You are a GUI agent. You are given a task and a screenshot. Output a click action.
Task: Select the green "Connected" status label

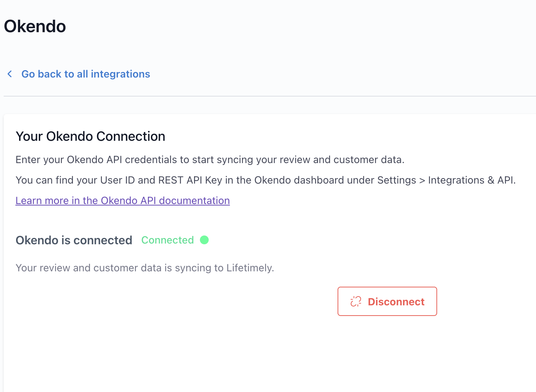click(x=168, y=240)
